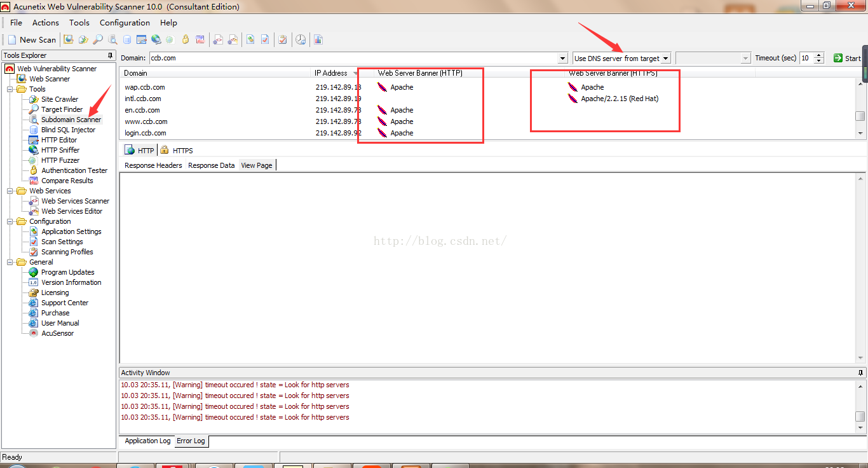Open the Help menu

(168, 22)
